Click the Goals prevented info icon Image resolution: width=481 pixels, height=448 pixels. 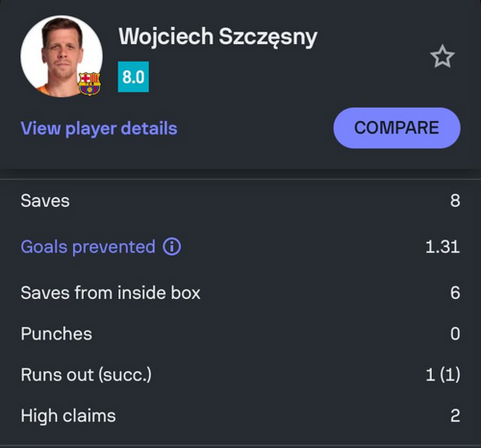coord(172,247)
